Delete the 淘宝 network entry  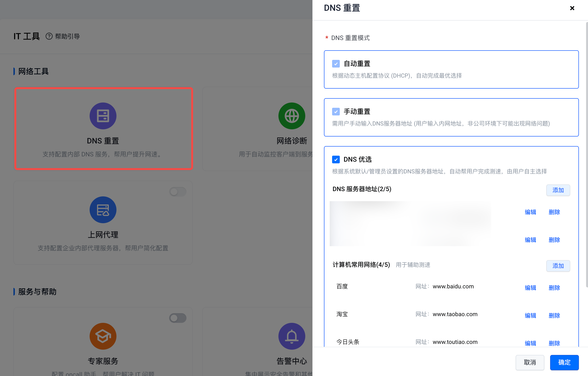click(554, 315)
